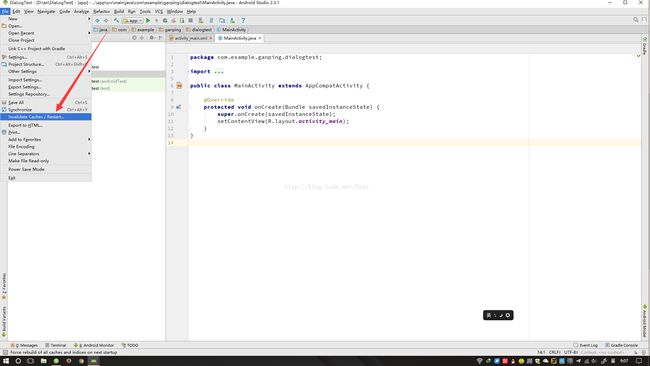Click the Stop square icon in the toolbar

191,20
